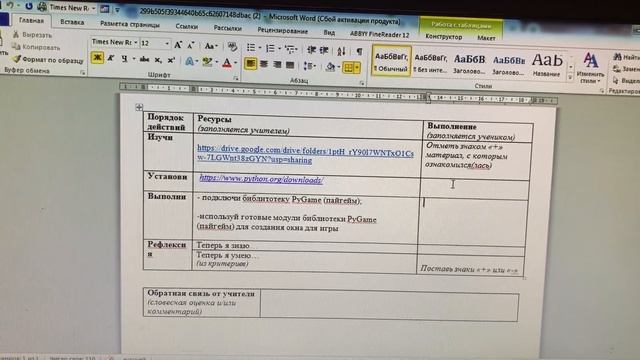Increase paragraph indent
Viewport: 640px width, 360px height.
[x=324, y=50]
